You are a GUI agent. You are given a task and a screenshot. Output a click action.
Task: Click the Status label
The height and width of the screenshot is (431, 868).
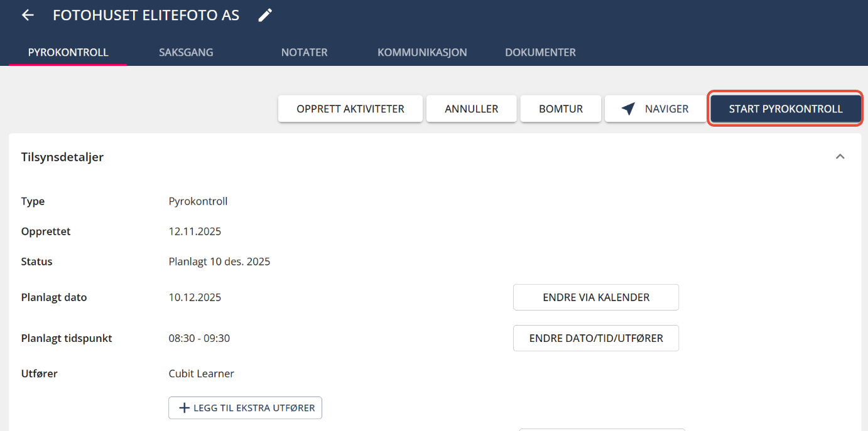36,262
